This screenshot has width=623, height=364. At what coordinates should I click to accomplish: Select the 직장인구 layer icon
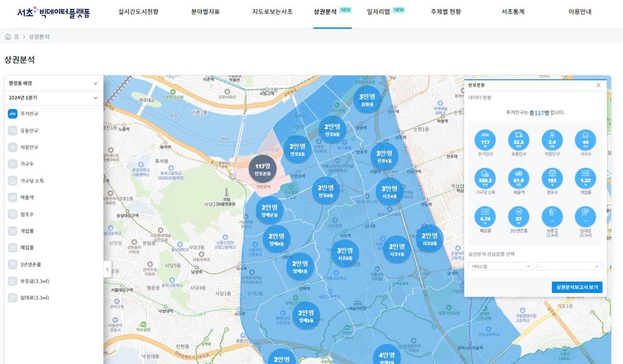[x=12, y=147]
